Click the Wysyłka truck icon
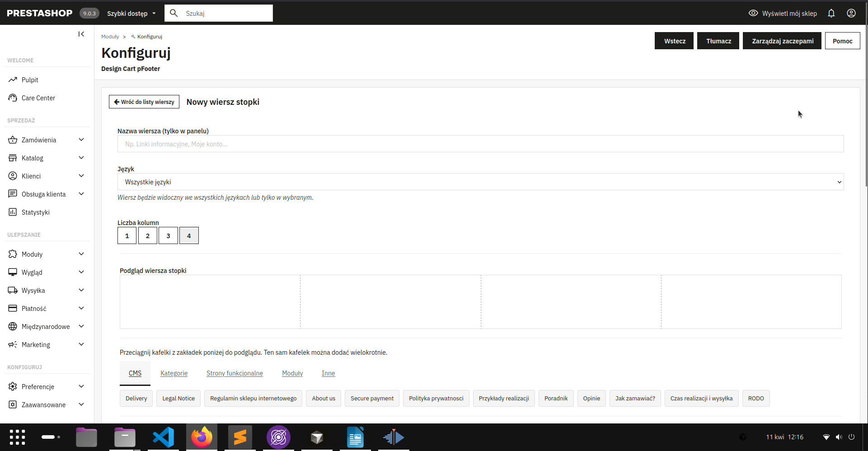Screen dimensions: 868x451 click(13, 290)
